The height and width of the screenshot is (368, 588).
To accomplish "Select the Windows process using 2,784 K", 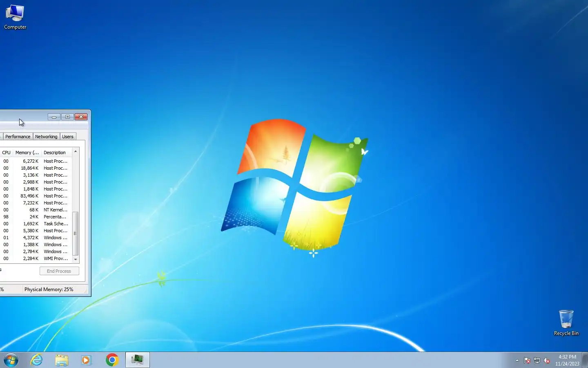I will (36, 251).
